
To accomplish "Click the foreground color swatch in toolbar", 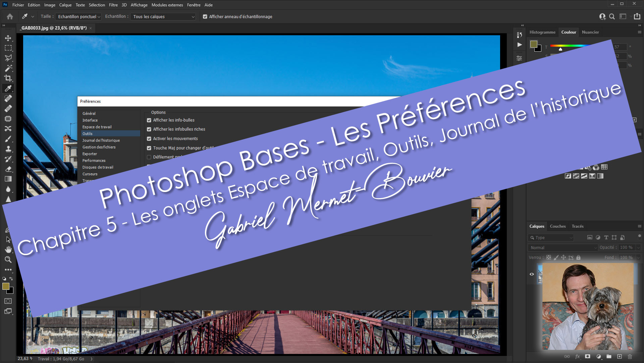I will tap(6, 286).
